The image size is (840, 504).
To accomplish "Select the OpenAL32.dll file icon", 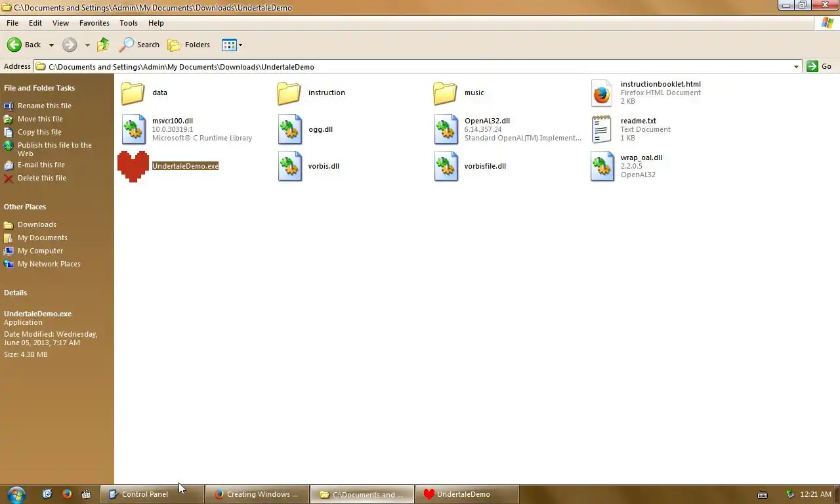I will click(x=446, y=130).
